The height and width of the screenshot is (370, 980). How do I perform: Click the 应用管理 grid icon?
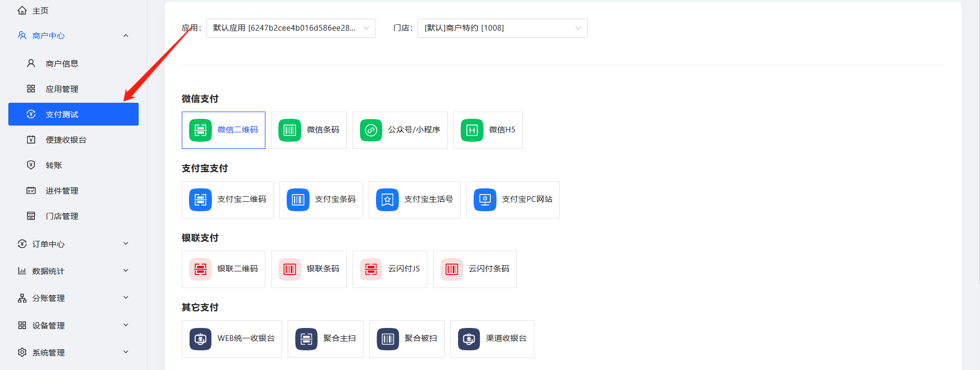31,89
